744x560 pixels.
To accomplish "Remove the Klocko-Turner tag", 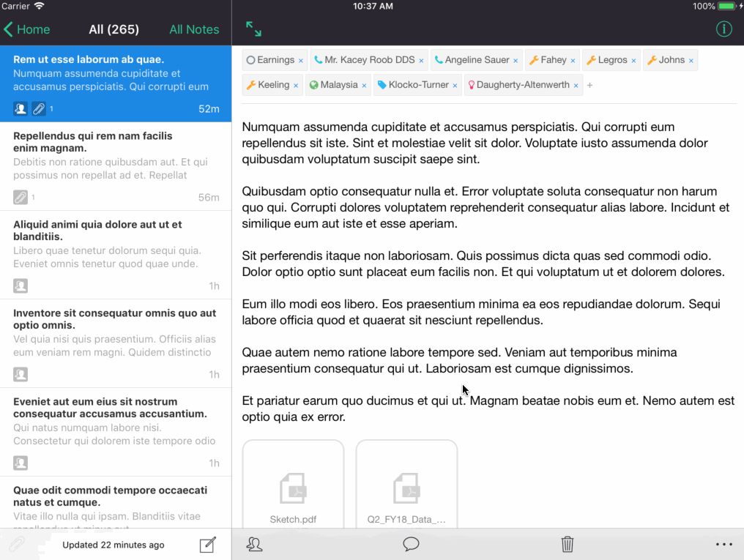I will (455, 86).
